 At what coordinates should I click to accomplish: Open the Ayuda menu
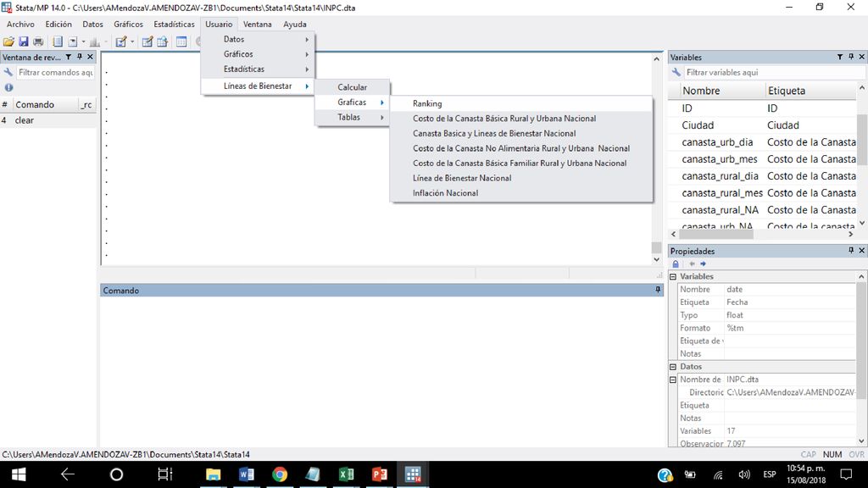click(295, 25)
